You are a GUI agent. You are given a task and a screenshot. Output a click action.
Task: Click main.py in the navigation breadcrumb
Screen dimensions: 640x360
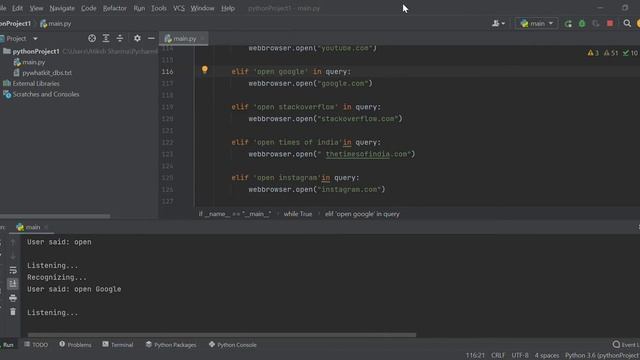(56, 24)
